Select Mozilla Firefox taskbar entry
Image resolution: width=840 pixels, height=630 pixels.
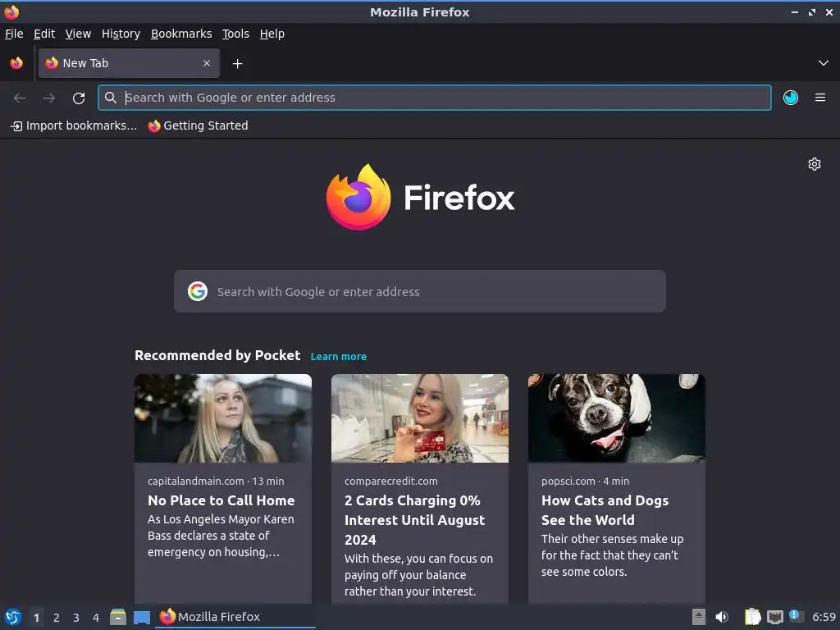tap(235, 617)
